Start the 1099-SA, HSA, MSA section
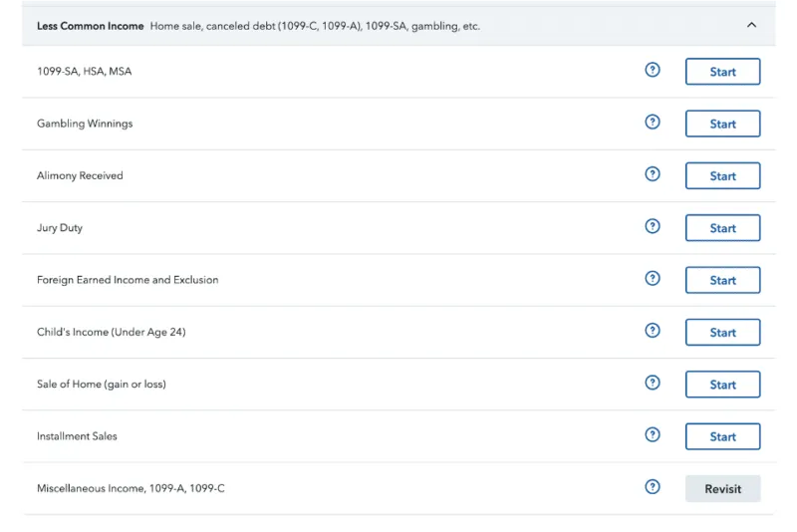The image size is (797, 532). (x=722, y=72)
